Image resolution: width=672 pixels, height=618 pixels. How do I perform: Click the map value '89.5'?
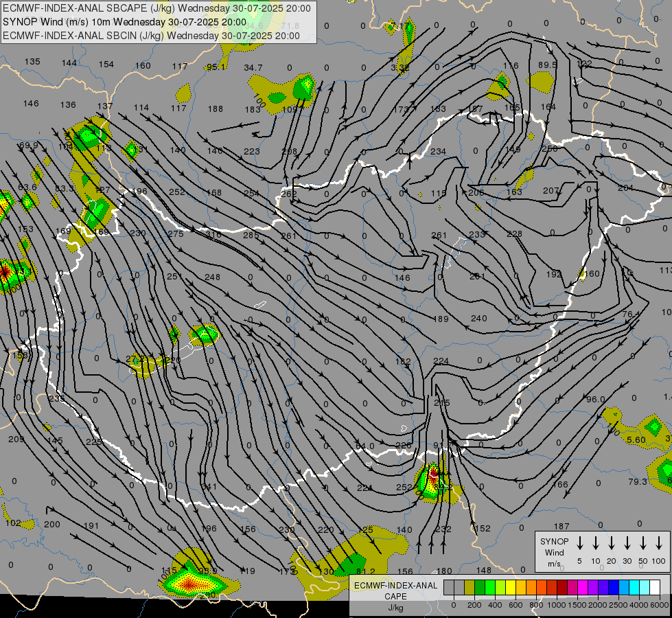(547, 65)
